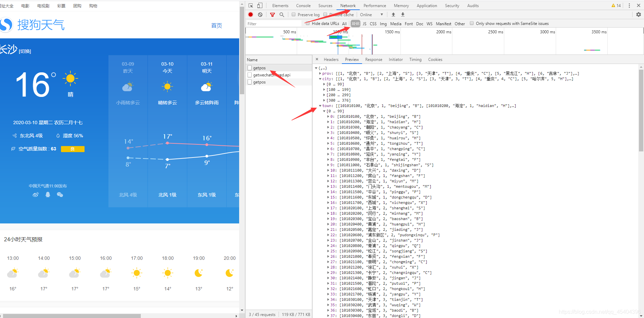
Task: Expand town entry 0 beijing
Action: point(328,116)
